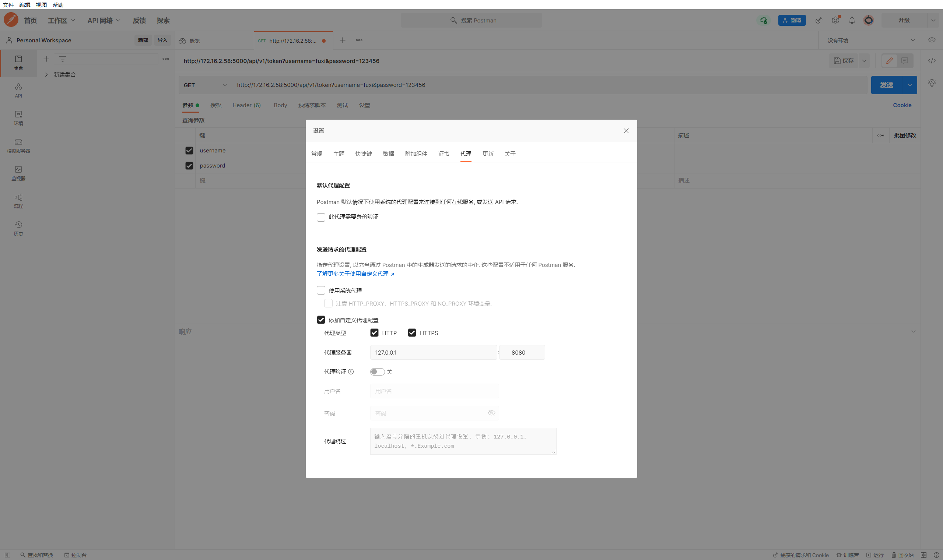Viewport: 943px width, 560px height.
Task: Open the code snippet </> icon
Action: point(931,61)
